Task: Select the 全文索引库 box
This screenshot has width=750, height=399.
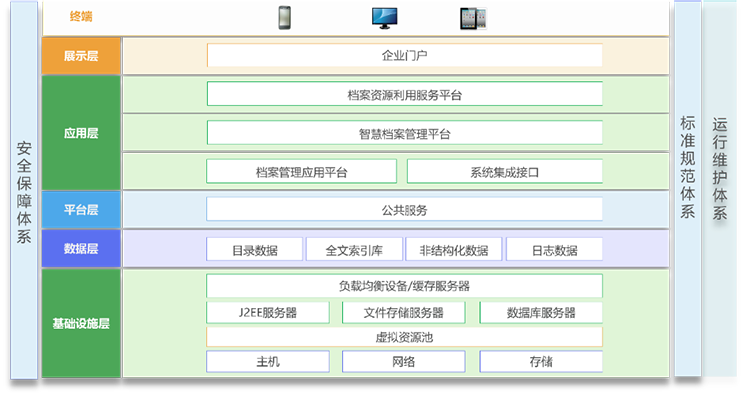Action: pyautogui.click(x=354, y=249)
